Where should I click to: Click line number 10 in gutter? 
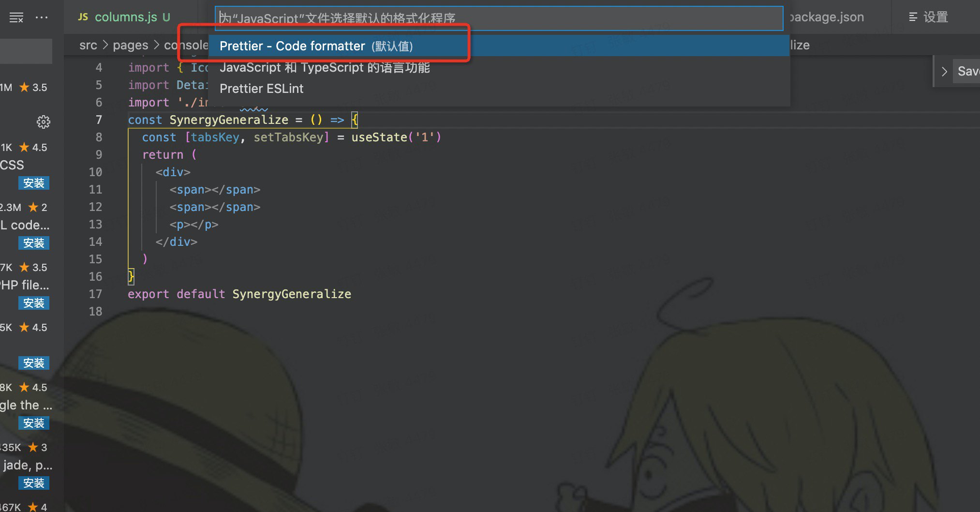click(x=95, y=172)
